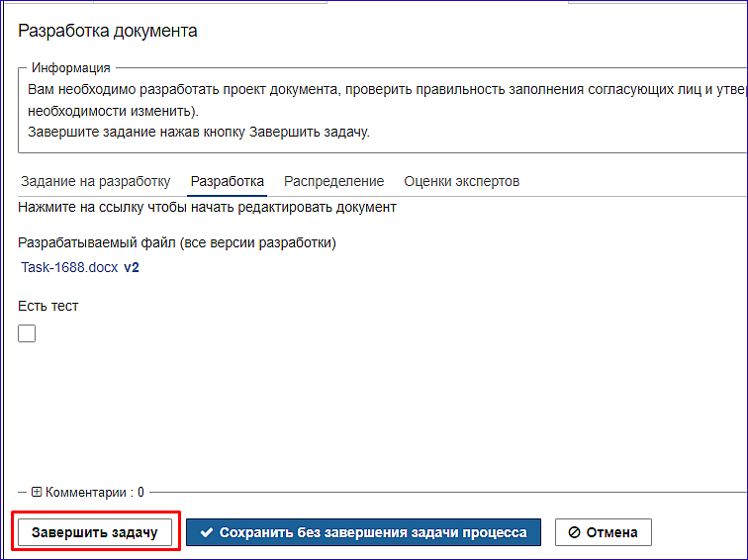Click the Отмена button
This screenshot has height=560, width=748.
[x=603, y=532]
